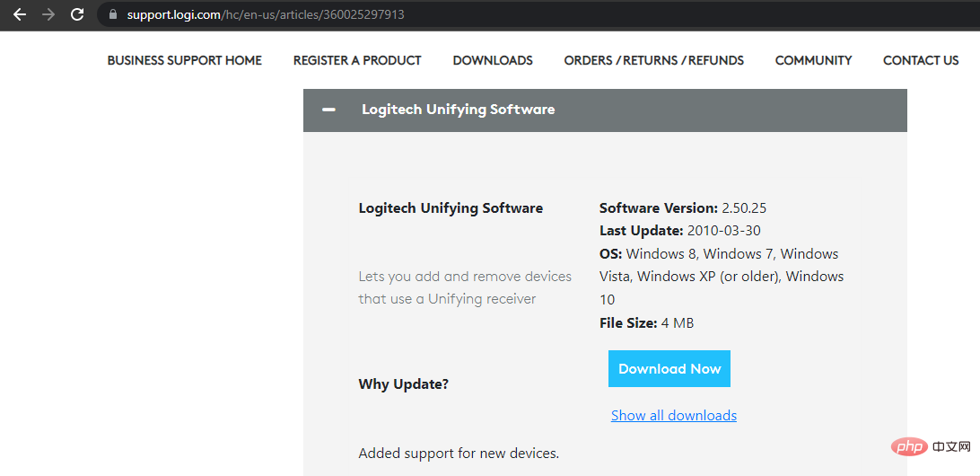Viewport: 980px width, 476px height.
Task: Open the Contact Us menu item
Action: pos(921,61)
